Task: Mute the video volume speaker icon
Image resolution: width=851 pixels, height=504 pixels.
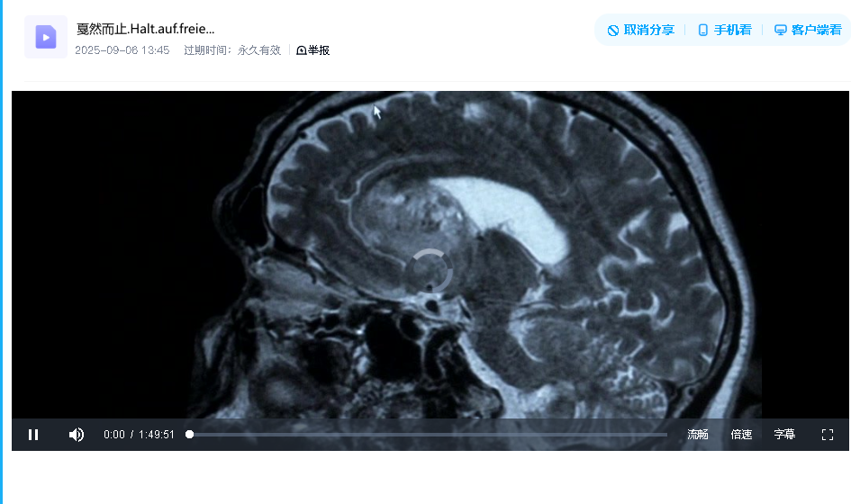Action: [x=77, y=435]
